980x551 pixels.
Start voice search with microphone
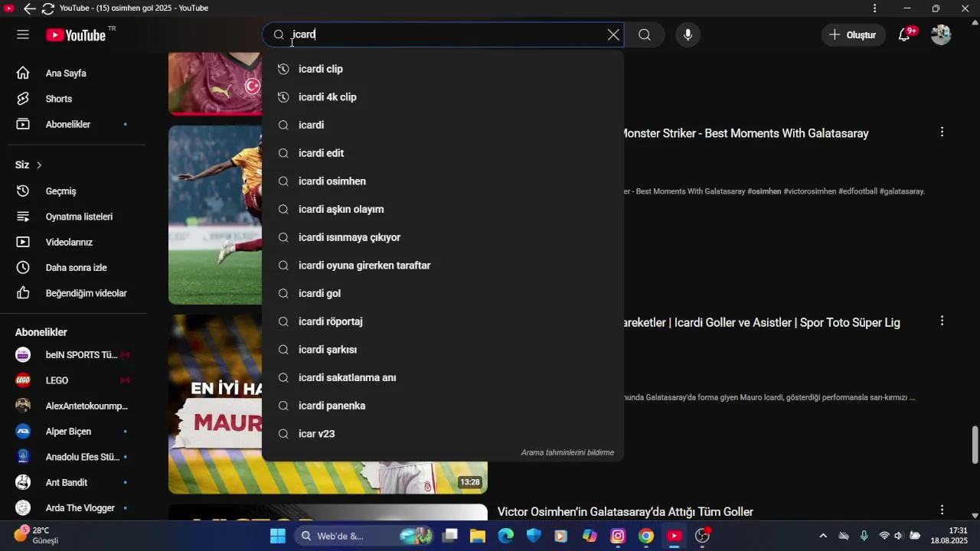[x=688, y=34]
